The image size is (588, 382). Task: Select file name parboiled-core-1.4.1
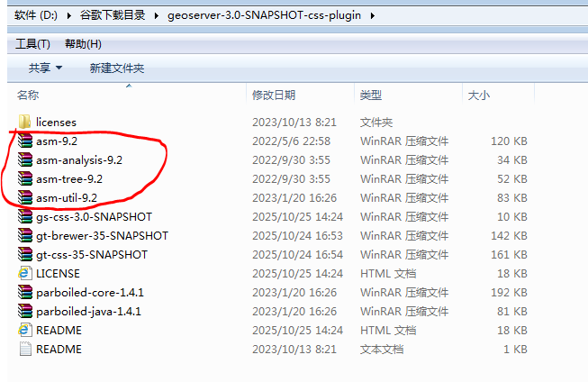pos(90,292)
